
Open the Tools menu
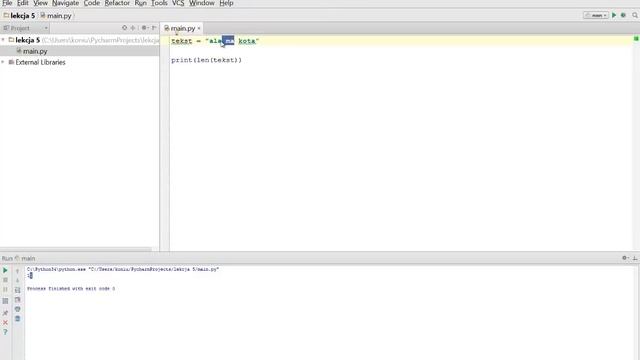tap(159, 3)
